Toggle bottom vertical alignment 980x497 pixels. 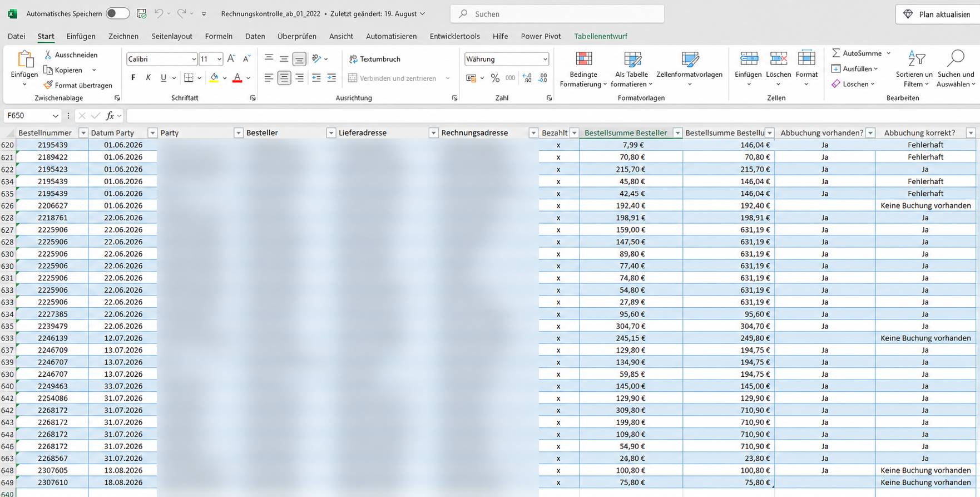click(299, 58)
